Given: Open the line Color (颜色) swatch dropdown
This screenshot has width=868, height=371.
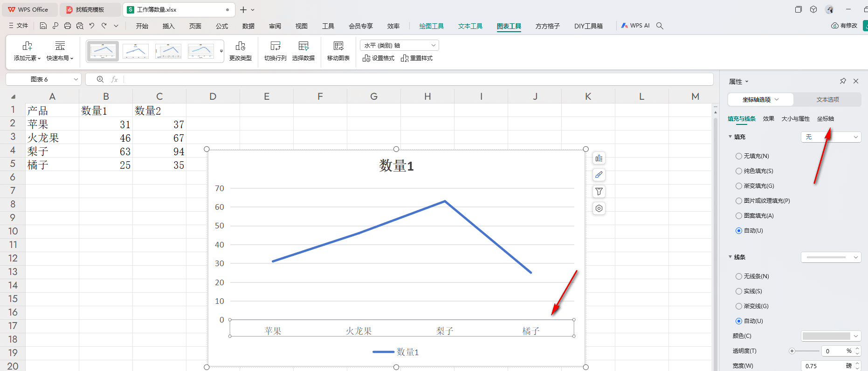Looking at the screenshot, I should [831, 336].
